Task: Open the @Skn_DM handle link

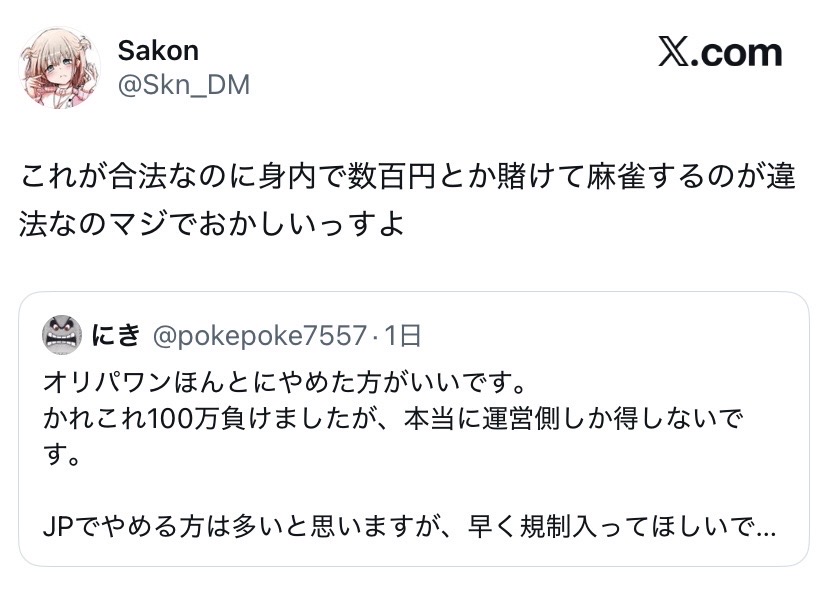Action: 183,85
